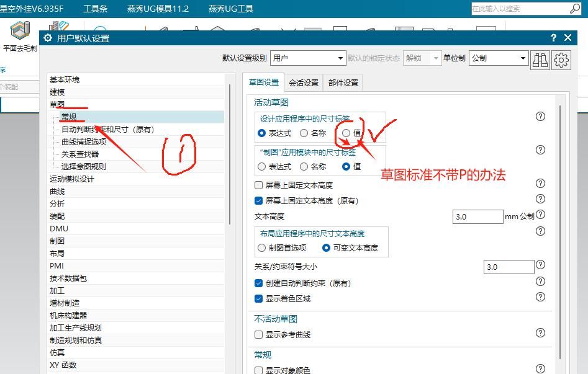The height and width of the screenshot is (374, 588).
Task: Open the manage settings gear icon beside binoculars
Action: pyautogui.click(x=561, y=58)
